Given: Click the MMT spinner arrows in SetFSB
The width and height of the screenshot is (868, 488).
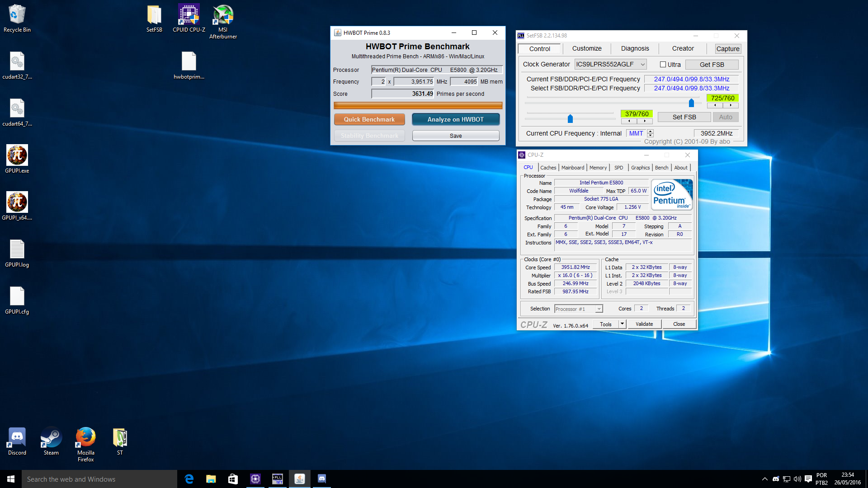Looking at the screenshot, I should click(x=650, y=133).
